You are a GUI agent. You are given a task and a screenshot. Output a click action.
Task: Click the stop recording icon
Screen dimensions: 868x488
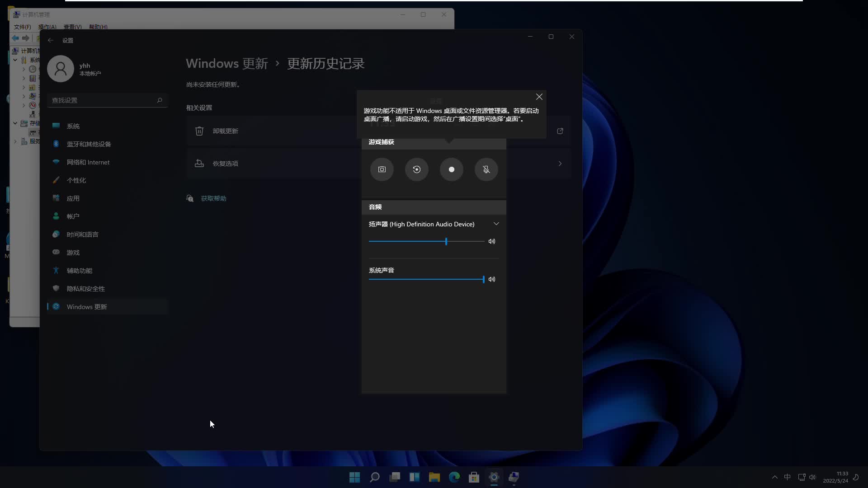point(451,169)
